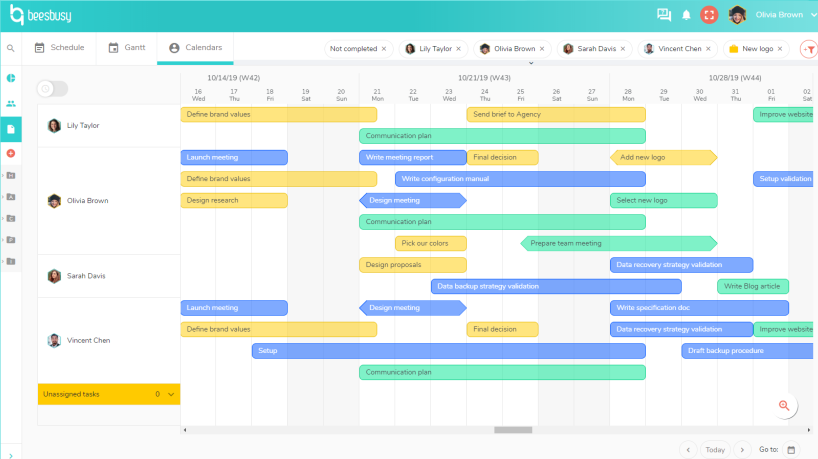This screenshot has width=818, height=459.
Task: Remove the Not completed filter
Action: pos(384,49)
